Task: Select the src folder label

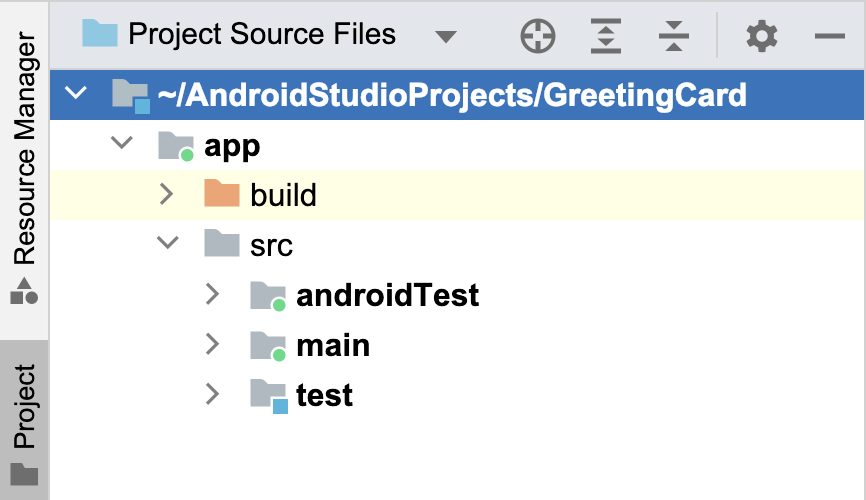Action: (x=271, y=245)
